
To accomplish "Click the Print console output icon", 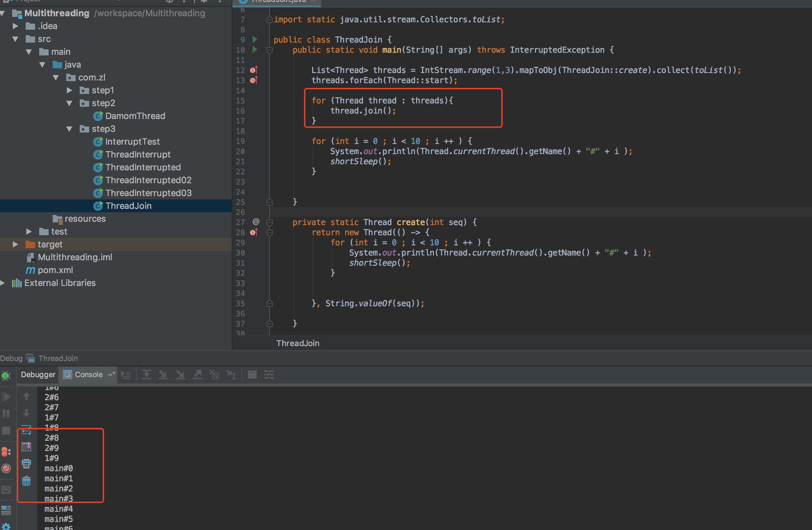I will coord(26,464).
